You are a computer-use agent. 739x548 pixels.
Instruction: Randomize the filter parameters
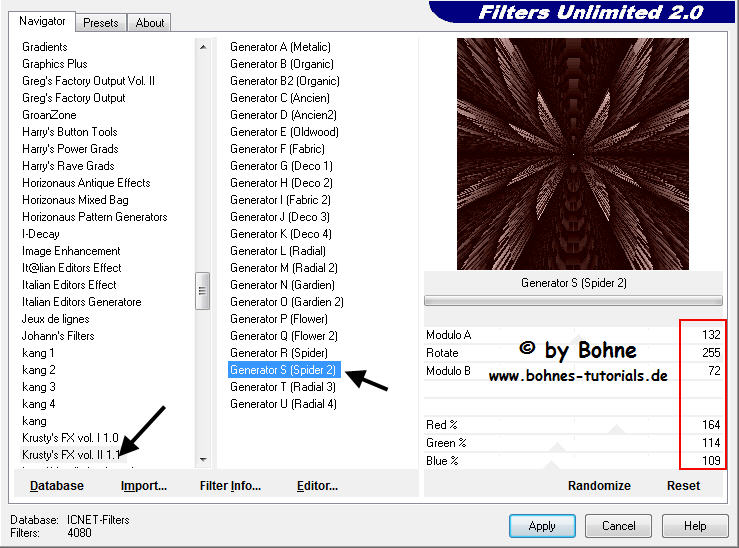point(598,485)
